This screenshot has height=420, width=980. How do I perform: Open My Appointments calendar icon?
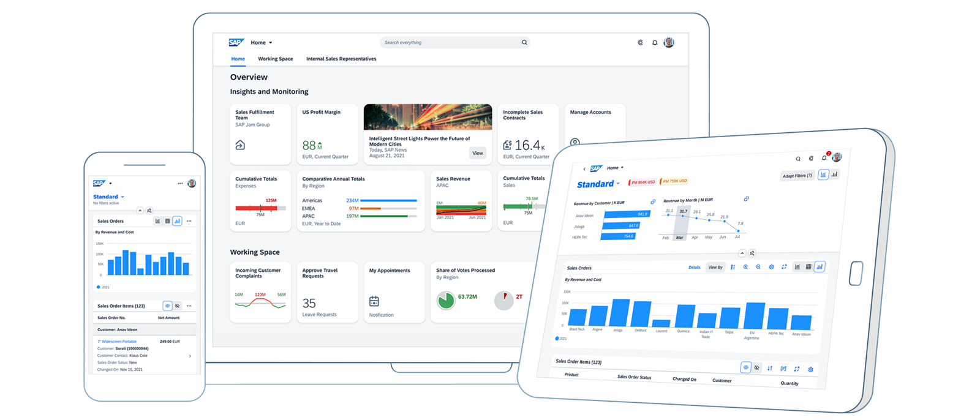point(374,301)
